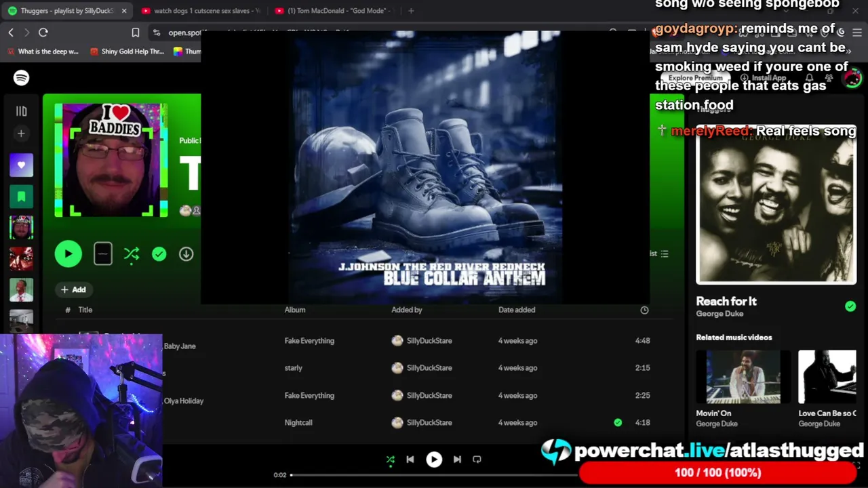The image size is (868, 488).
Task: Open SillyDuckStare profile in the starly row
Action: (429, 368)
